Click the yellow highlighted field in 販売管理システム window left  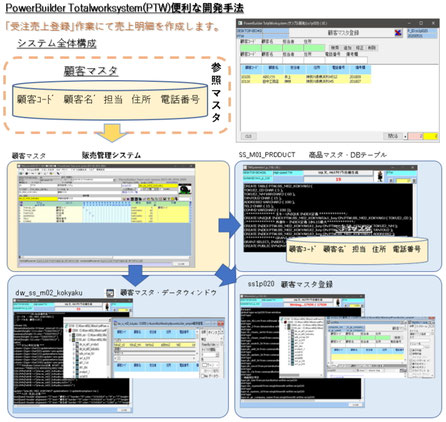click(38, 199)
